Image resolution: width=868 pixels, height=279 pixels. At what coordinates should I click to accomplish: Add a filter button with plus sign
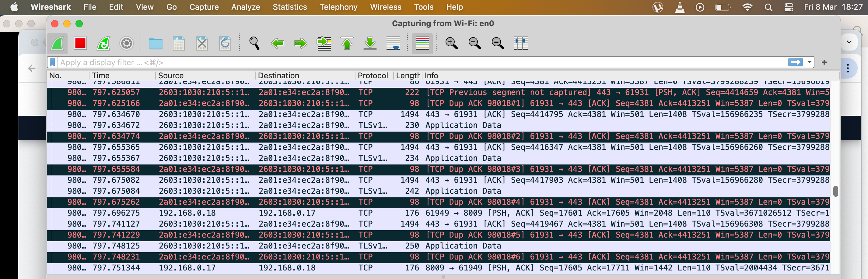click(824, 62)
